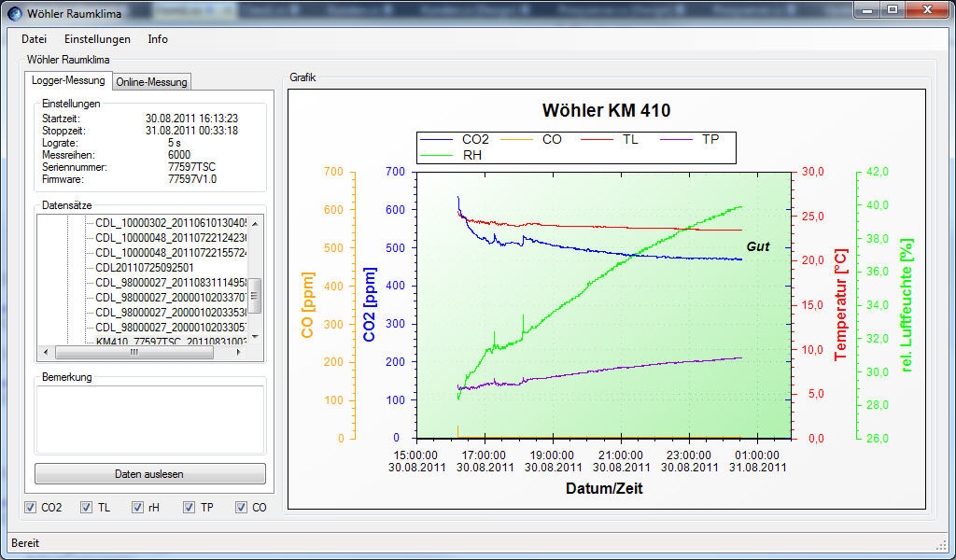This screenshot has width=956, height=560.
Task: Select dataset KM410_77597TSC in the list
Action: coord(171,341)
